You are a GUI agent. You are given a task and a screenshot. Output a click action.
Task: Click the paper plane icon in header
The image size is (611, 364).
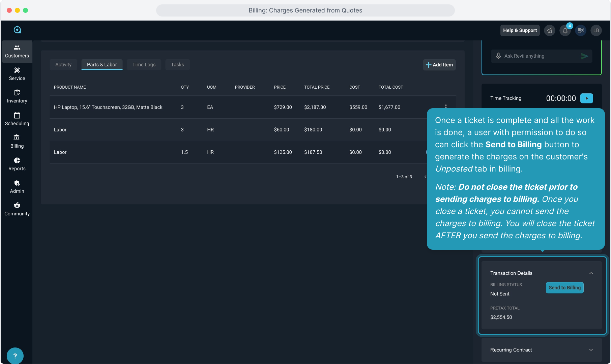[x=550, y=30]
